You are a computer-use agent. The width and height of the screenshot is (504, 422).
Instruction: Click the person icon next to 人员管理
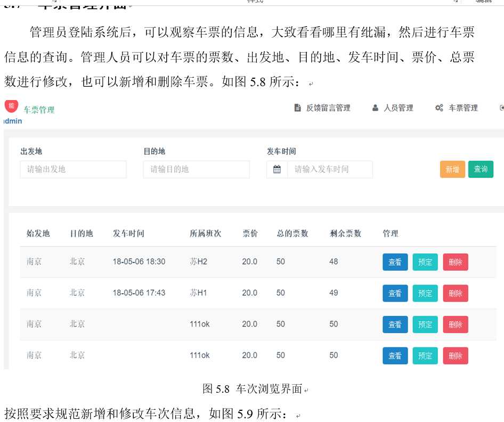(x=376, y=108)
